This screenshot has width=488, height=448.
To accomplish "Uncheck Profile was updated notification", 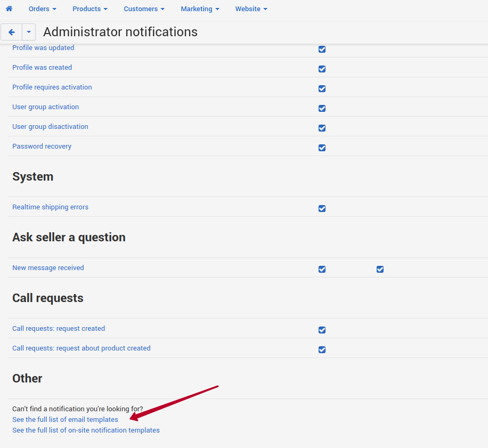I will pos(322,49).
